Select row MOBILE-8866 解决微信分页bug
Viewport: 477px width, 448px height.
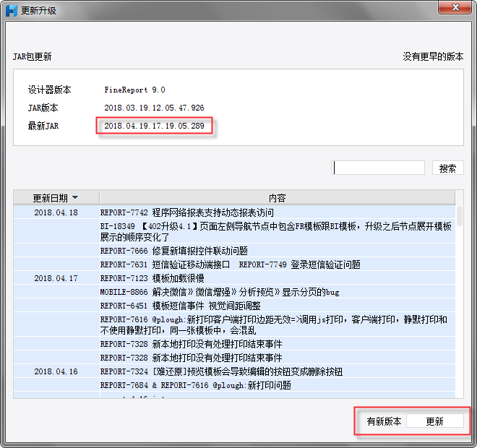(277, 292)
